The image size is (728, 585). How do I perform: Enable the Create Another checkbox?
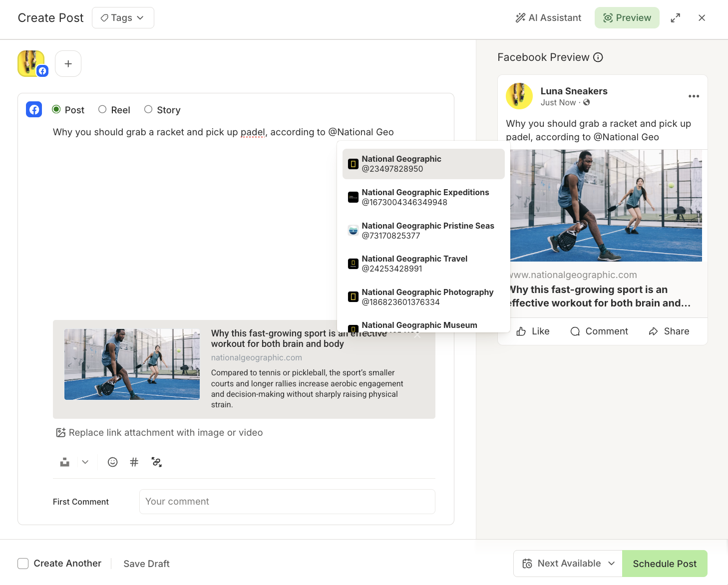point(23,563)
